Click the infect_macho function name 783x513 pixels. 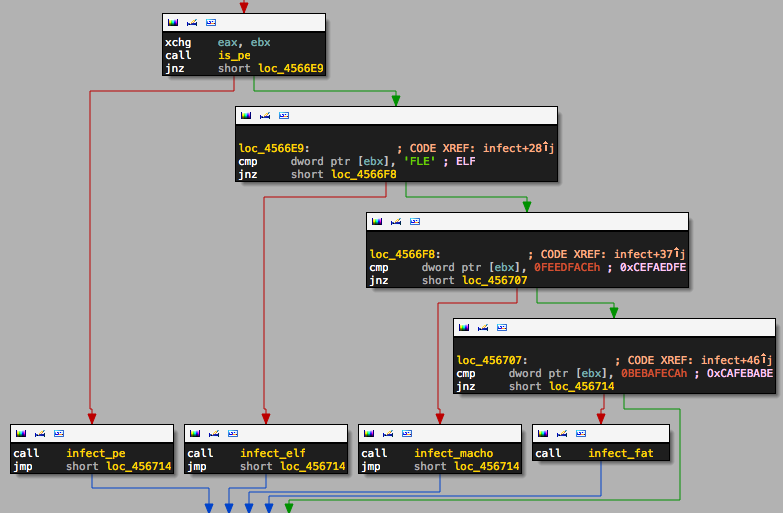pyautogui.click(x=453, y=453)
